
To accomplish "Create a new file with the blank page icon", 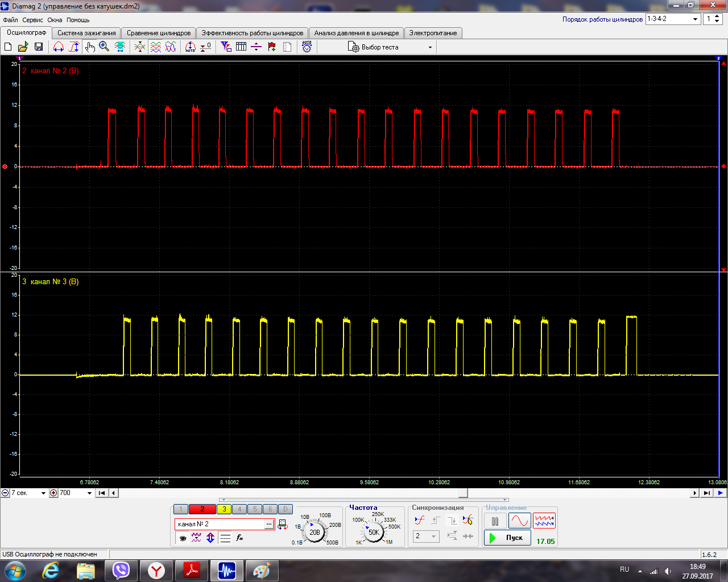I will click(9, 47).
